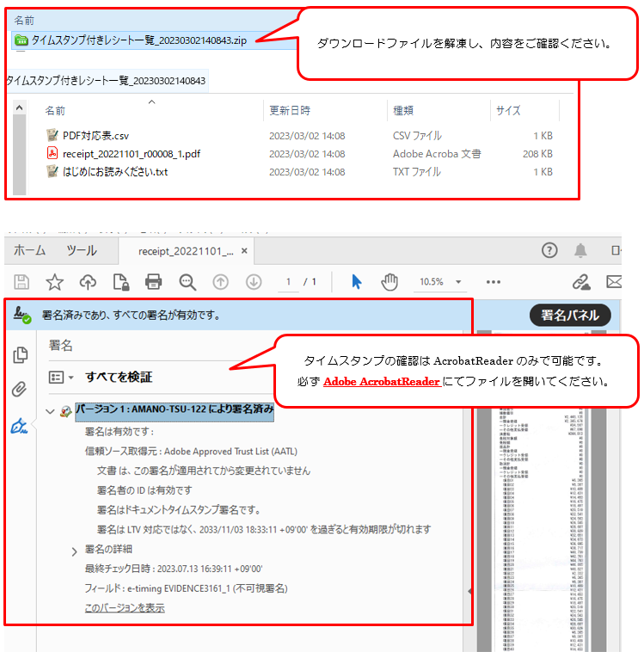Open attachments paperclip sidebar icon
Image resolution: width=644 pixels, height=664 pixels.
19,389
